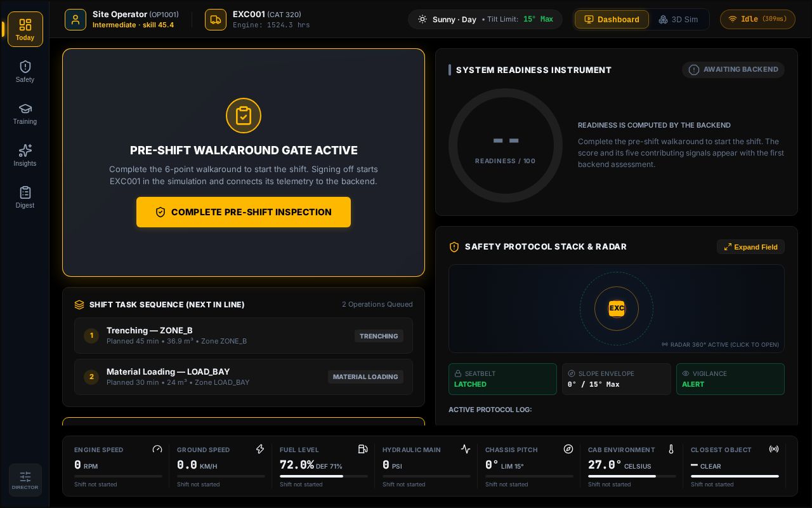Click the "2 Operations Queued" text
812x508 pixels.
[377, 304]
